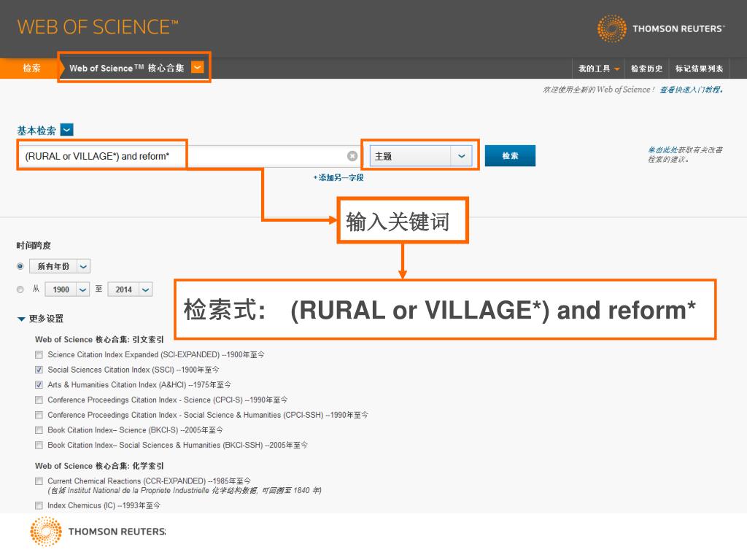This screenshot has width=747, height=560.
Task: Open 标记结果列表 marked list
Action: pos(699,69)
